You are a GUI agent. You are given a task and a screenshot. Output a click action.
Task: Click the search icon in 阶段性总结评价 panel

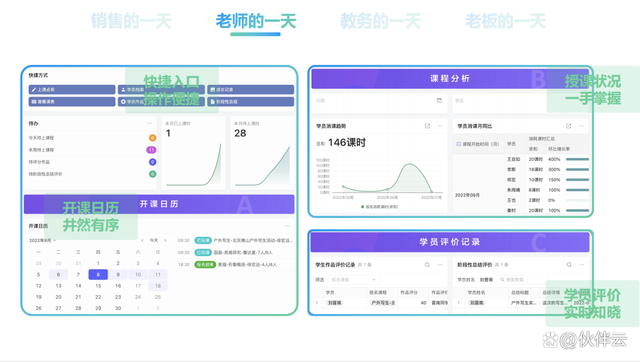pos(569,265)
